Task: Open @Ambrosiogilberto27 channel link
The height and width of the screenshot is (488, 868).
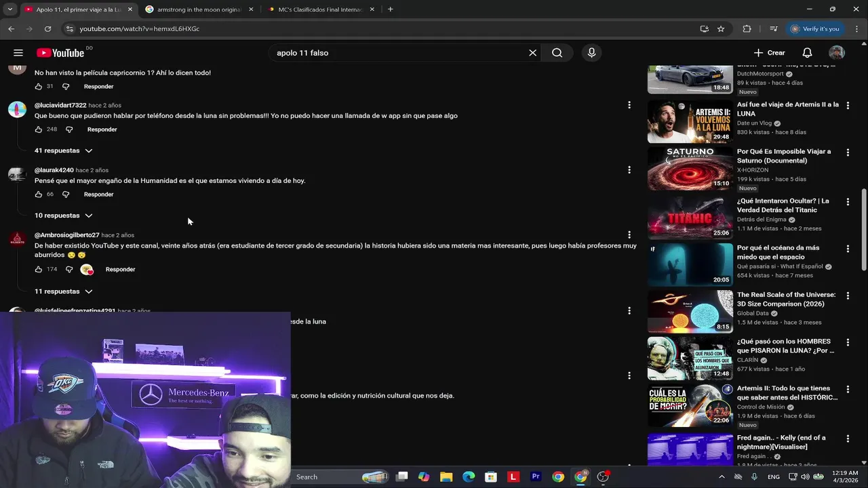Action: point(66,235)
